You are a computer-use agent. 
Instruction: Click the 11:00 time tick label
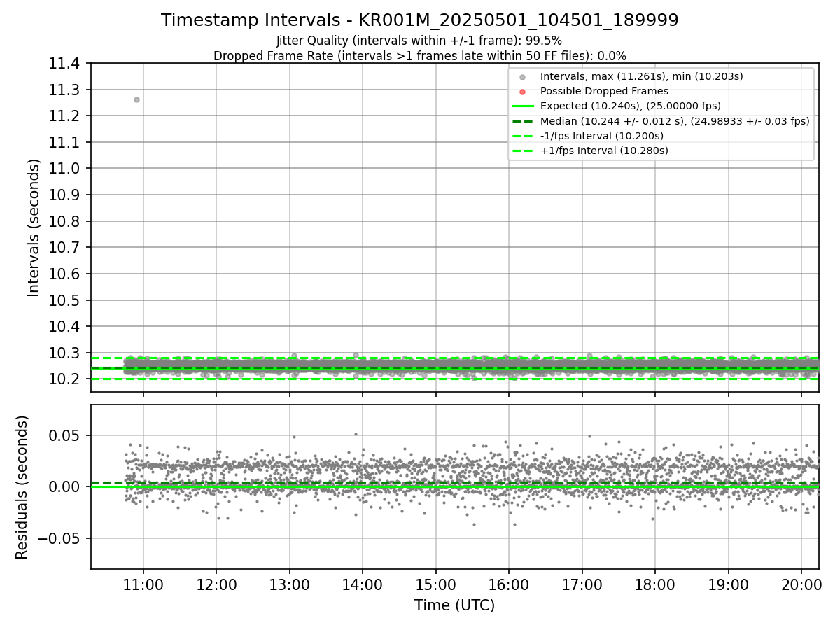tap(143, 584)
